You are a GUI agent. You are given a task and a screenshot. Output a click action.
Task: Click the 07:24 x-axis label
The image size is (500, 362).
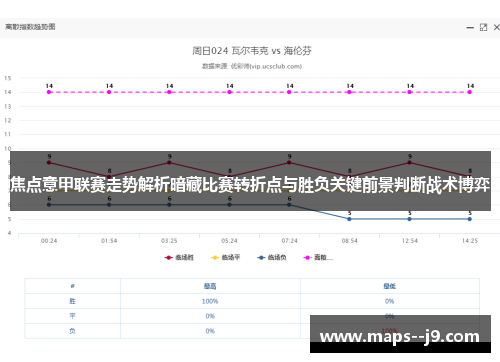[x=289, y=241]
